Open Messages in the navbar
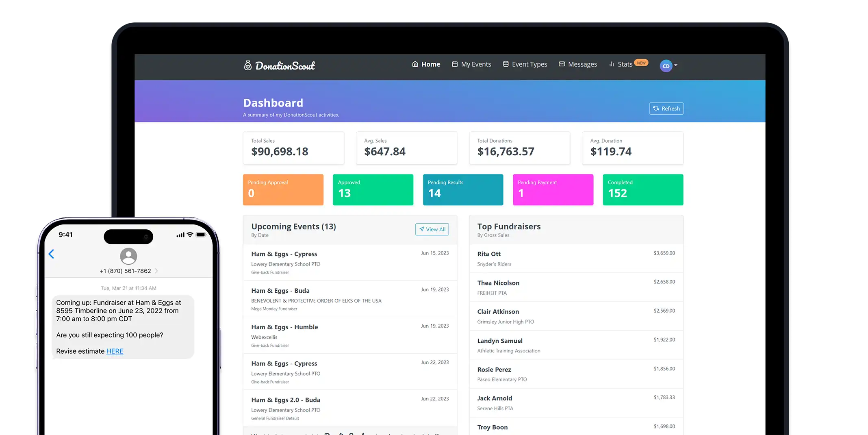 [578, 64]
